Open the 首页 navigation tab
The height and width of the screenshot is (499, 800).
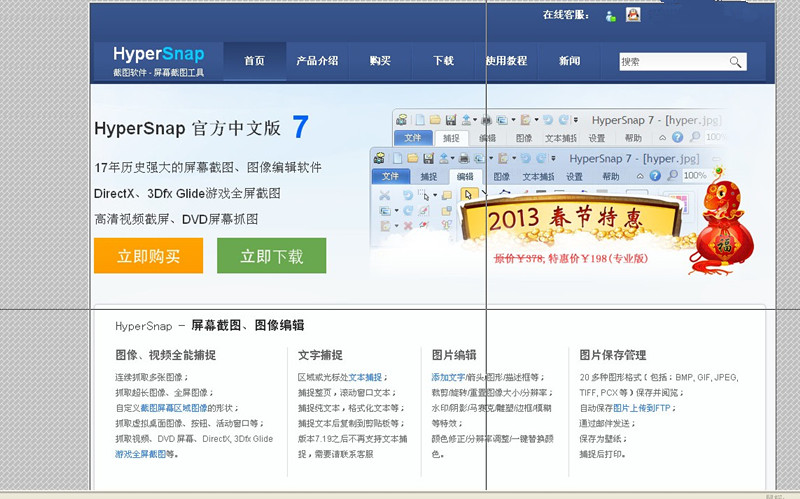point(255,61)
